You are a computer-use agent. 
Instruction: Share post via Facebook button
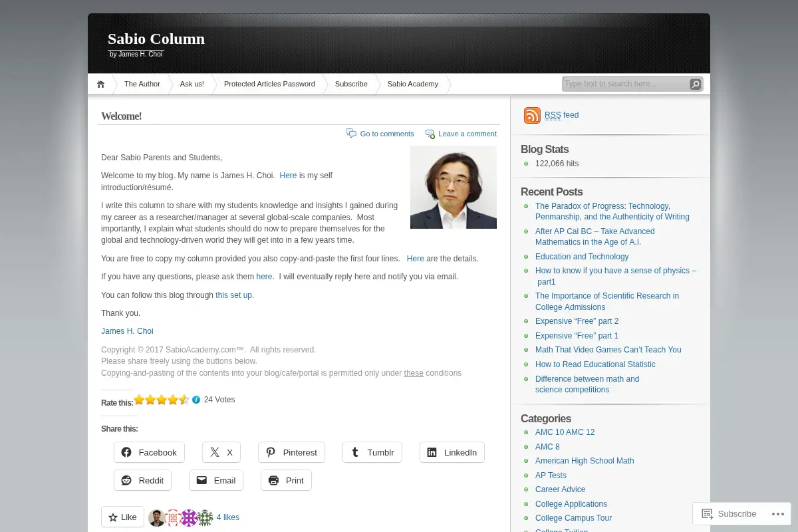coord(149,452)
